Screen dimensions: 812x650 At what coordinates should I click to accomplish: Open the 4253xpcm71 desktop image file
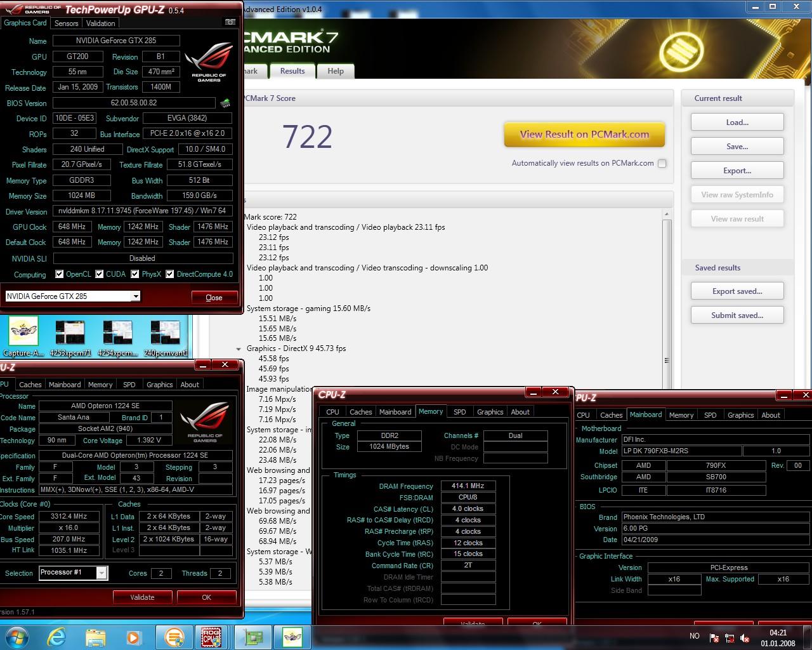(x=70, y=338)
